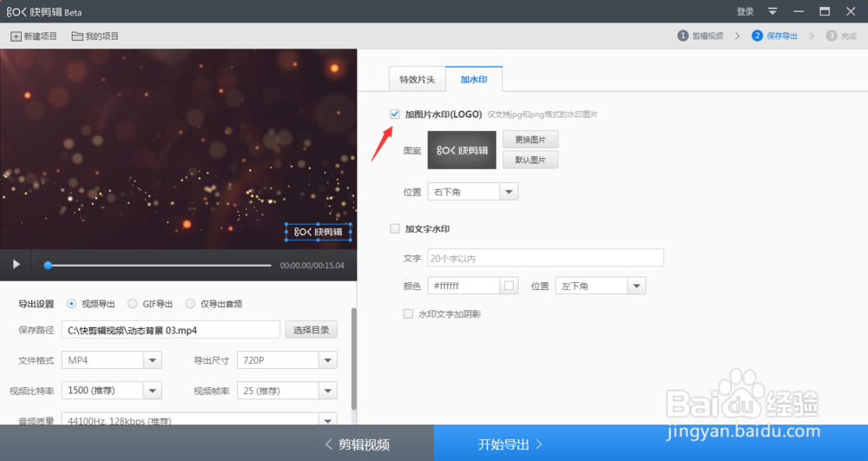Open 文件格式 MP4 dropdown
The width and height of the screenshot is (868, 461).
click(x=112, y=360)
